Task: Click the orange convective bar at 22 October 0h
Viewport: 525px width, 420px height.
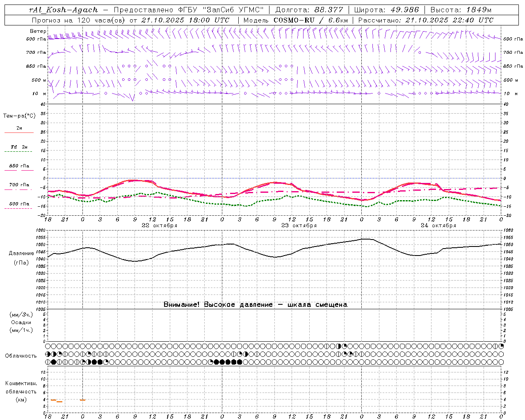Action: click(82, 400)
